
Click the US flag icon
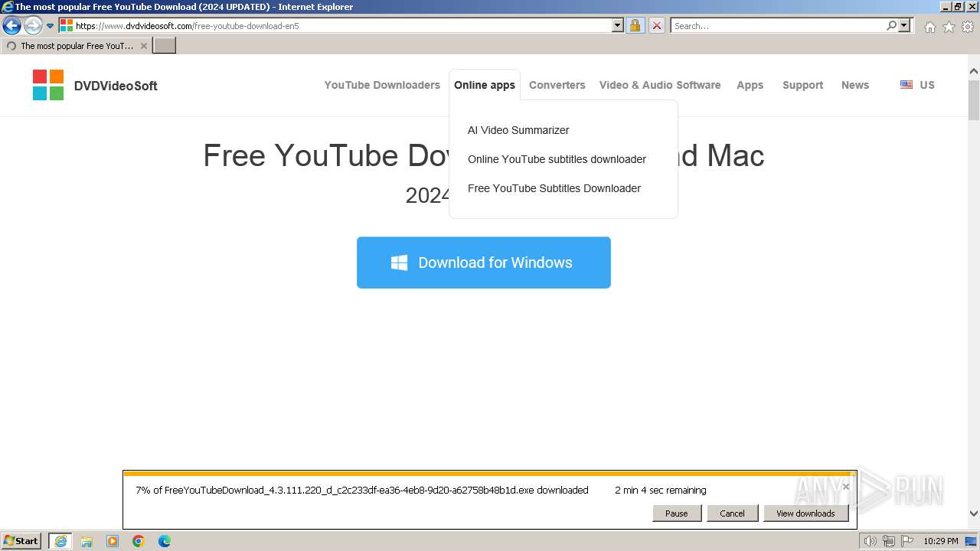[906, 85]
